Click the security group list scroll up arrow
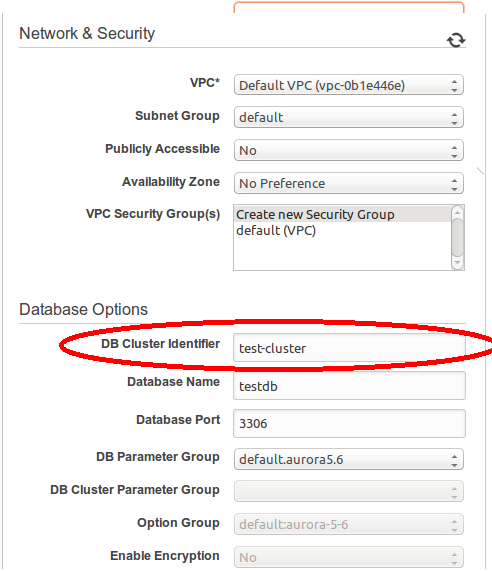 (457, 212)
